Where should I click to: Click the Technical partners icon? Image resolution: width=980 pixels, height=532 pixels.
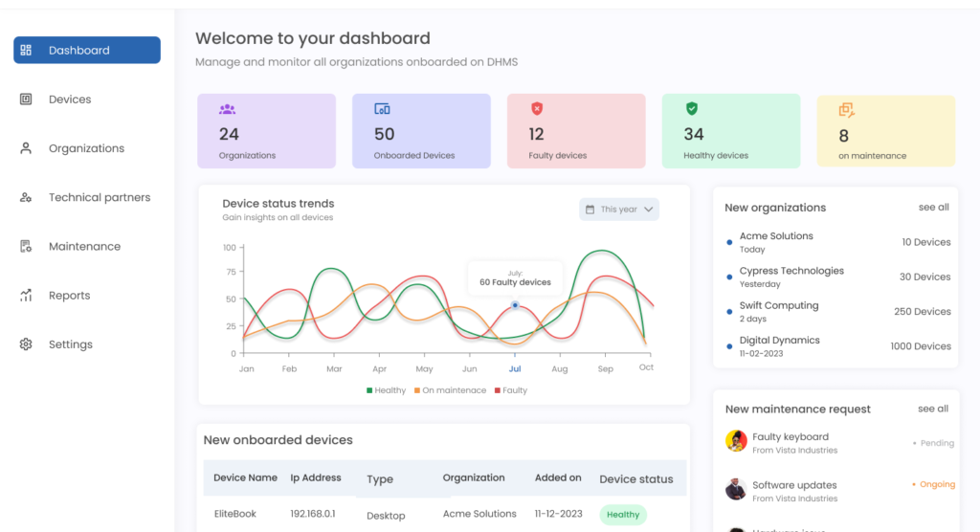(x=27, y=198)
